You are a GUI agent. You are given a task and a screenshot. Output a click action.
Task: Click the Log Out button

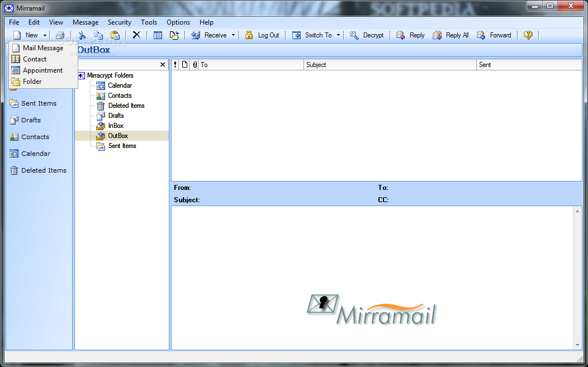click(x=262, y=35)
